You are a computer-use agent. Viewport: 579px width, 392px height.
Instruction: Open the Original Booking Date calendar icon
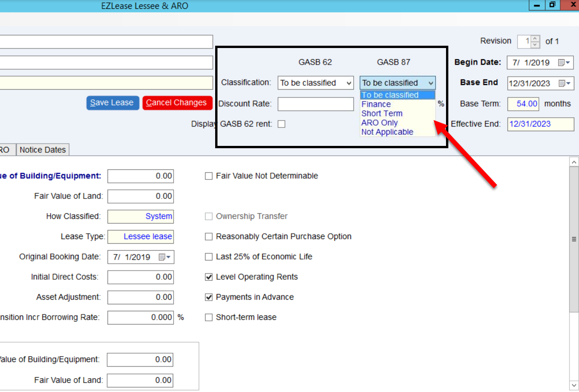(x=164, y=257)
